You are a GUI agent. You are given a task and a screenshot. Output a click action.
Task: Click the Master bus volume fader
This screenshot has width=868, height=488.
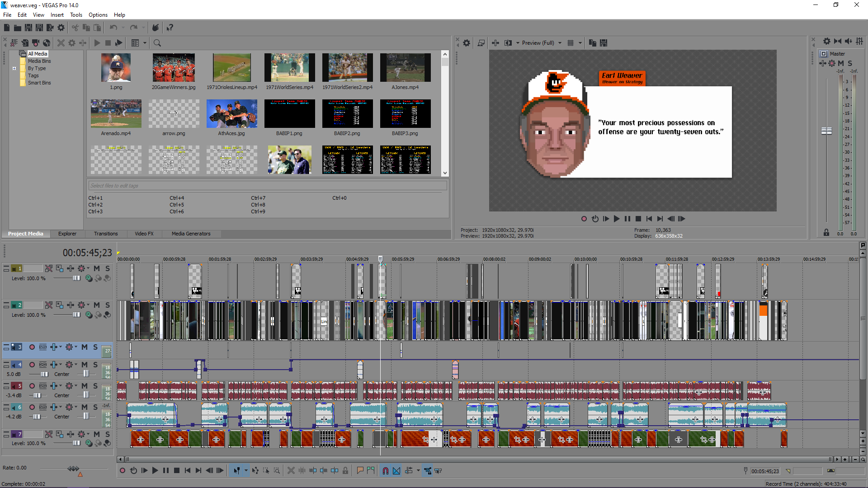point(826,131)
